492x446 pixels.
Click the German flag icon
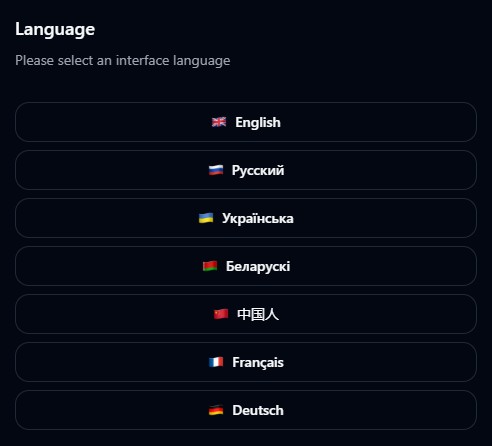tap(216, 410)
